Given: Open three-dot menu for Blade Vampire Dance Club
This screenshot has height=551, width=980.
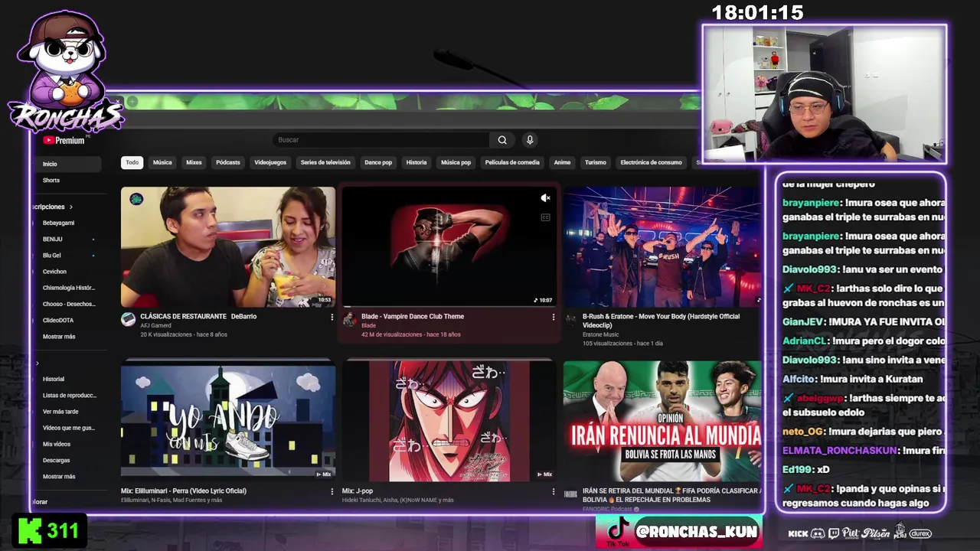Looking at the screenshot, I should click(553, 317).
